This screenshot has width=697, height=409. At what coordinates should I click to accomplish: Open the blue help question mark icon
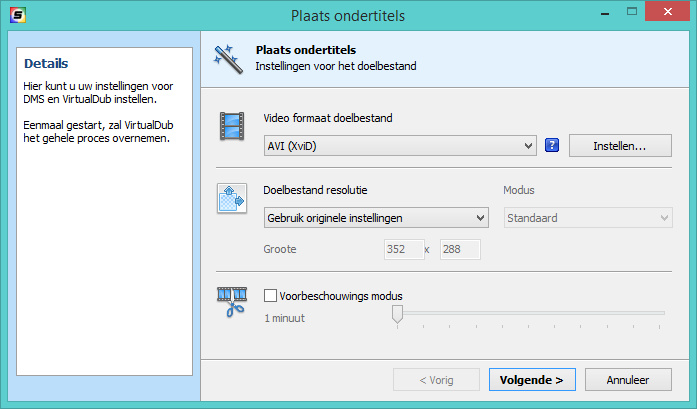point(551,146)
